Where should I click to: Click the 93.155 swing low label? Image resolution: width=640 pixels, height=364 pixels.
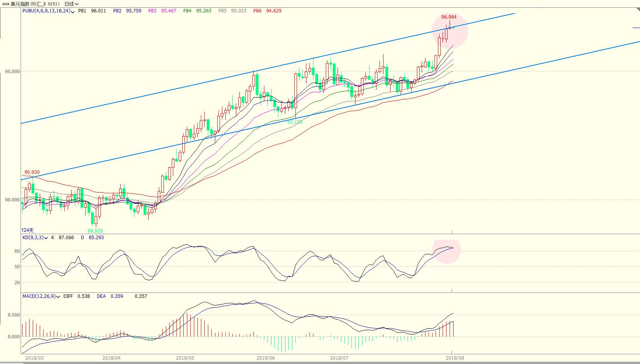[x=295, y=122]
